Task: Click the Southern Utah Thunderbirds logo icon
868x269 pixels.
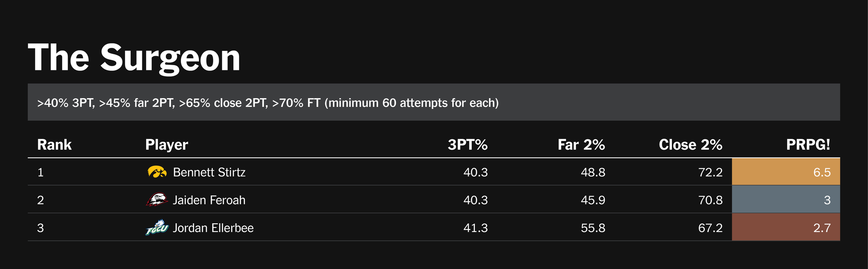Action: point(157,200)
